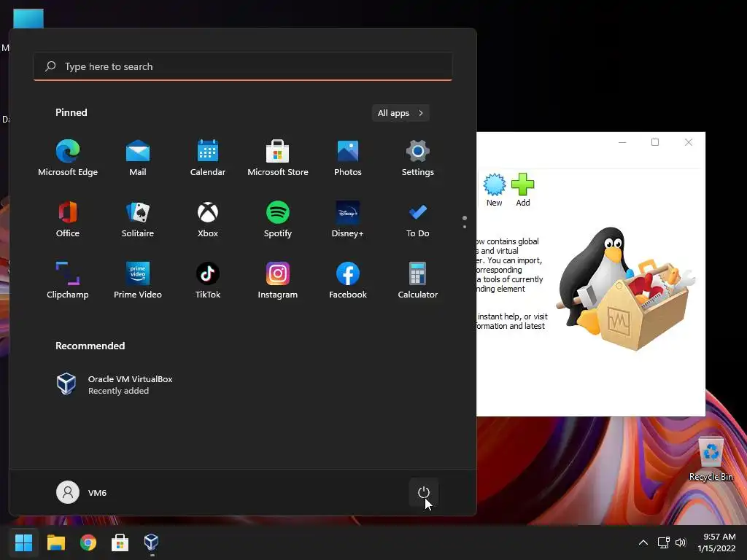
Task: Close the VirtualBox window
Action: (x=689, y=142)
